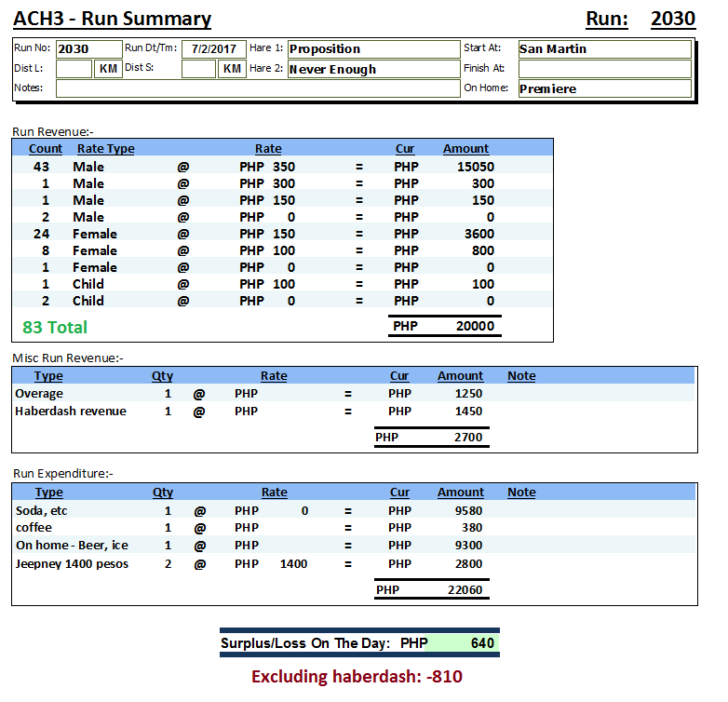Click the empty Notes field
This screenshot has width=728, height=702.
click(256, 88)
